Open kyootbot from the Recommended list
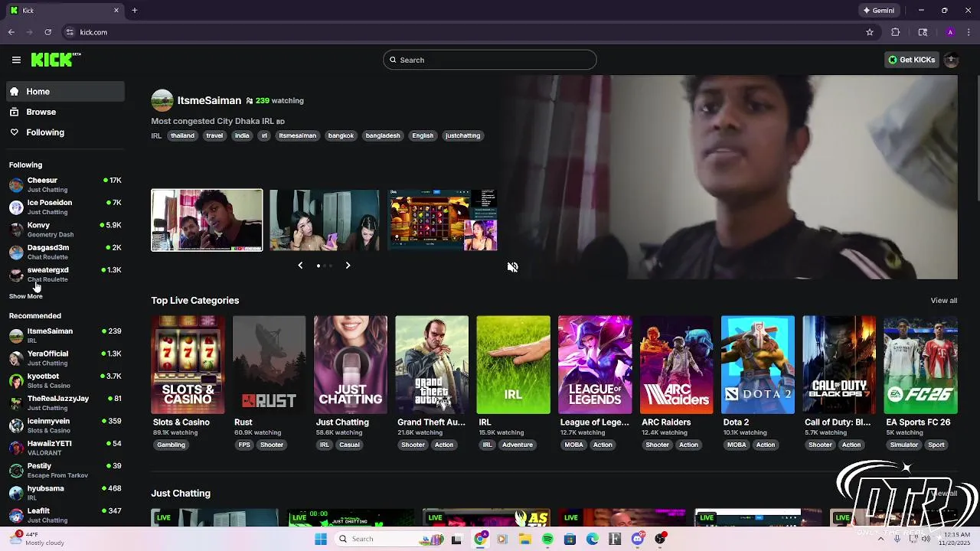This screenshot has height=551, width=980. (66, 380)
